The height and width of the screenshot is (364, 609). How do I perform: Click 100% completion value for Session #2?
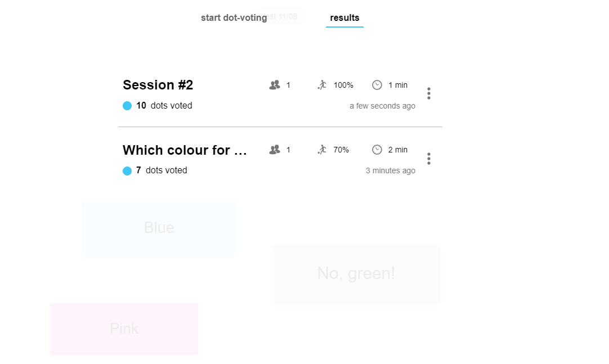pyautogui.click(x=343, y=85)
